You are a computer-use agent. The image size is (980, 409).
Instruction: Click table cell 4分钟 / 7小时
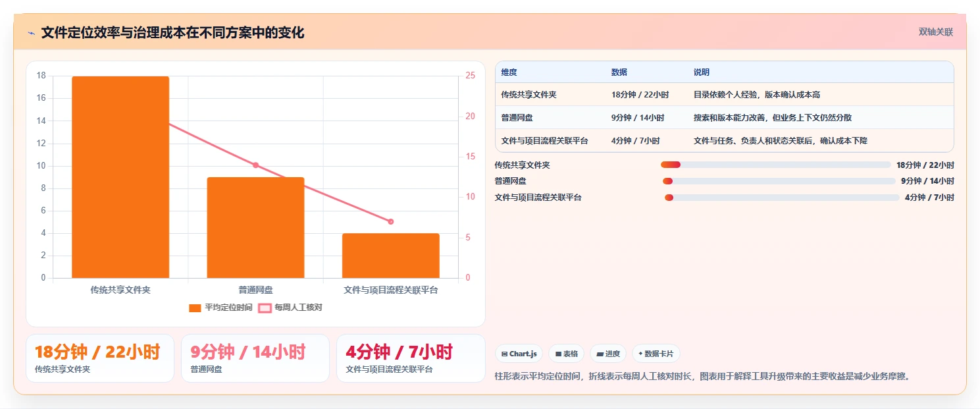coord(635,141)
